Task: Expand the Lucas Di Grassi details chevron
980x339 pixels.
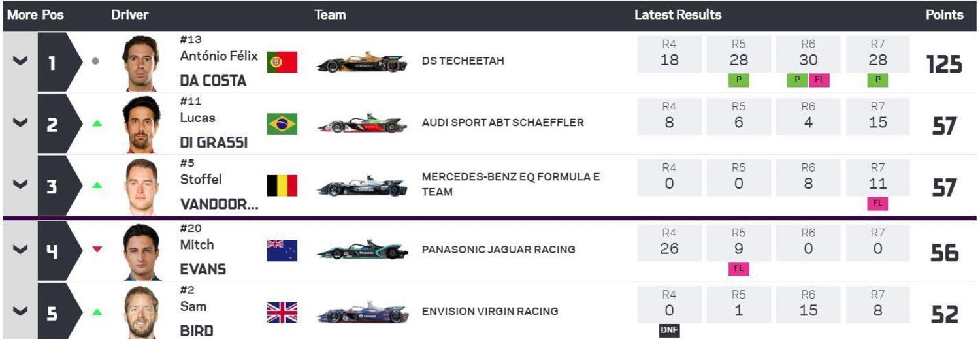Action: click(20, 123)
